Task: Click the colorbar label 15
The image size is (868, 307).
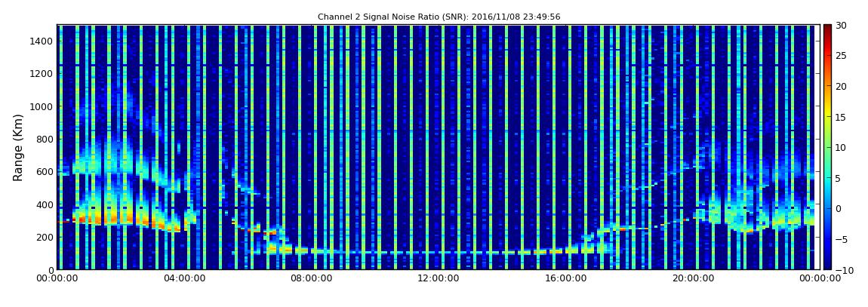Action: (842, 117)
